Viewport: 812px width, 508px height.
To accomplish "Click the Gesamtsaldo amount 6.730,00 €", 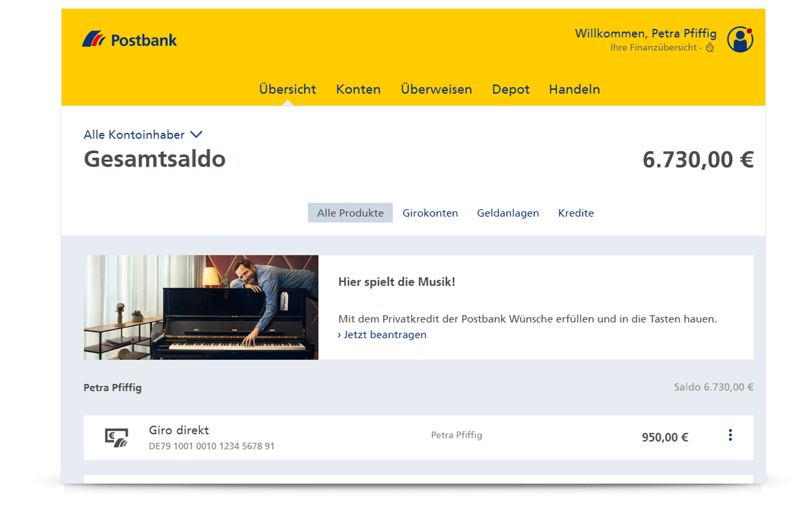I will pyautogui.click(x=698, y=160).
